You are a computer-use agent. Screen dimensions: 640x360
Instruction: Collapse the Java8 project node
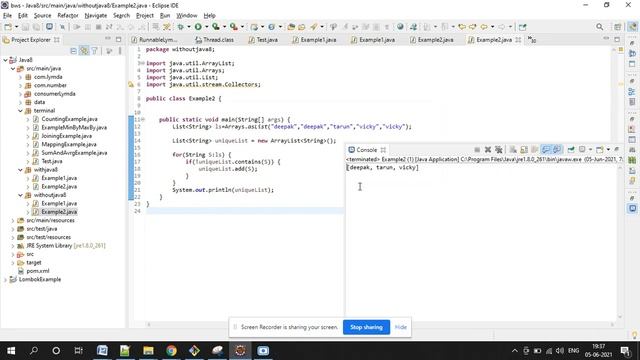pyautogui.click(x=5, y=60)
